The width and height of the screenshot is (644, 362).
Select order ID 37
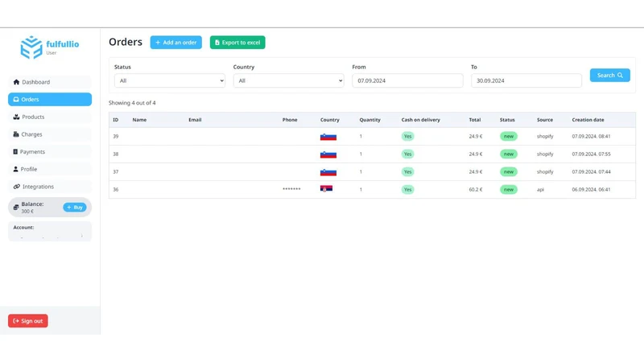point(116,172)
